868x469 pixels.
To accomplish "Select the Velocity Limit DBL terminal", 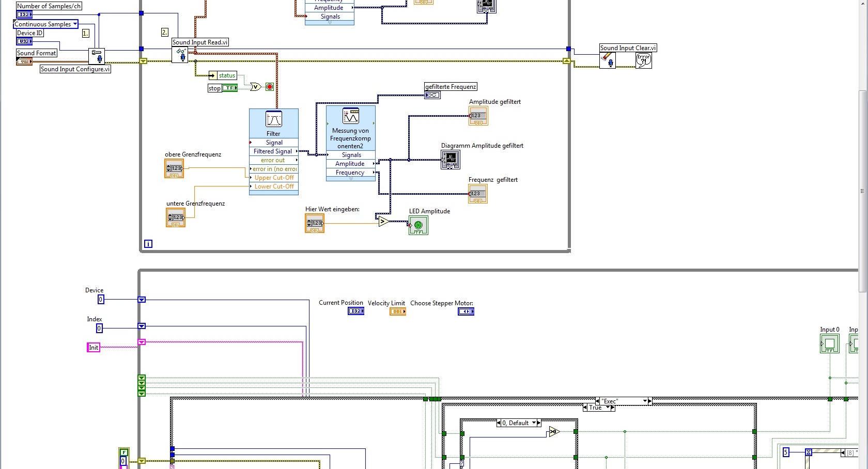I will [x=398, y=311].
